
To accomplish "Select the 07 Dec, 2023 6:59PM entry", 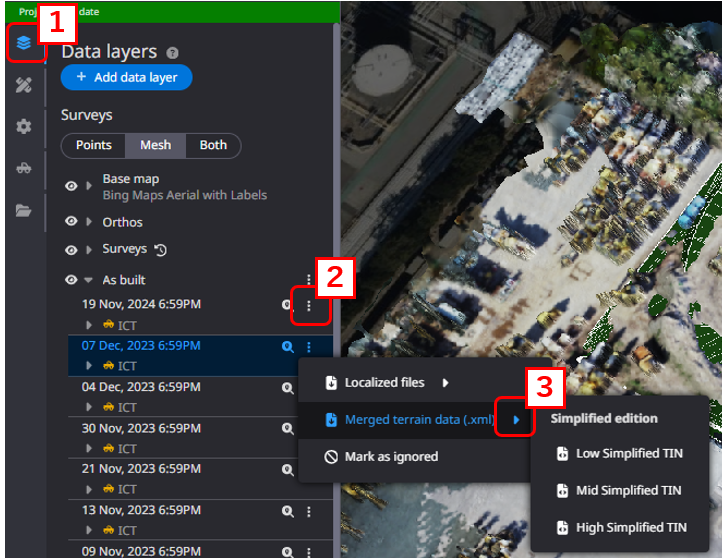I will click(141, 346).
